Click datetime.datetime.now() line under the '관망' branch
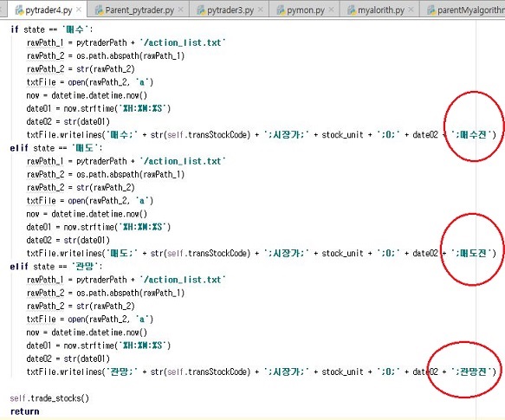Viewport: 505px width, 420px height. point(87,333)
